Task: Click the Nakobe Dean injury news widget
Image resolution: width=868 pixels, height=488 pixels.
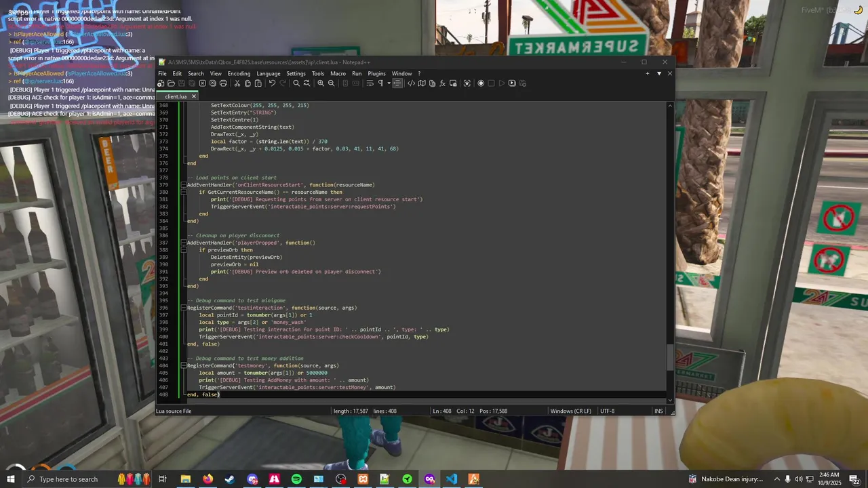Action: 726,479
